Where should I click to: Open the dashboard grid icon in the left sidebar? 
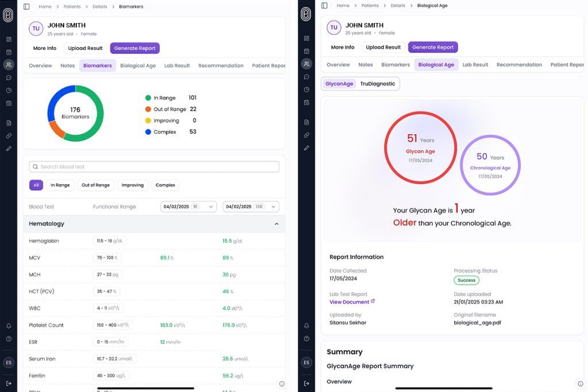pos(9,40)
